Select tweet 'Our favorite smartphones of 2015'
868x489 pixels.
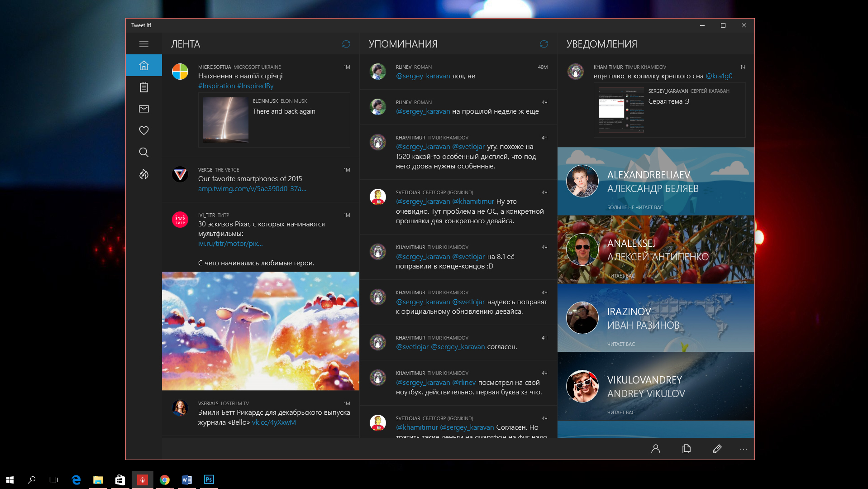261,180
